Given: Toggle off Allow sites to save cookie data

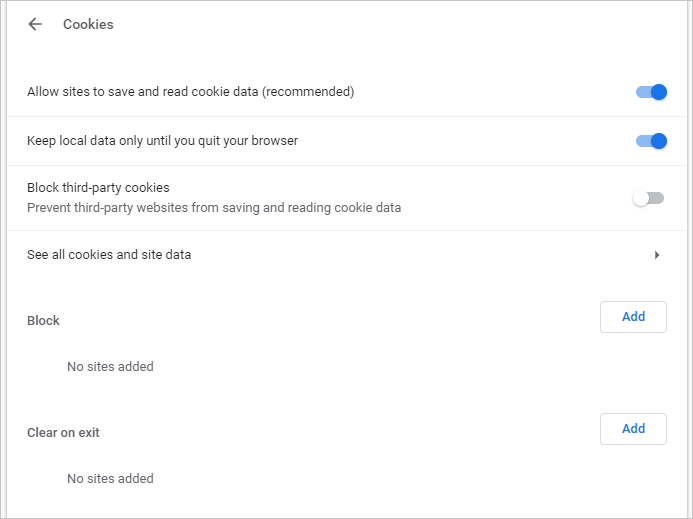Looking at the screenshot, I should click(x=651, y=92).
